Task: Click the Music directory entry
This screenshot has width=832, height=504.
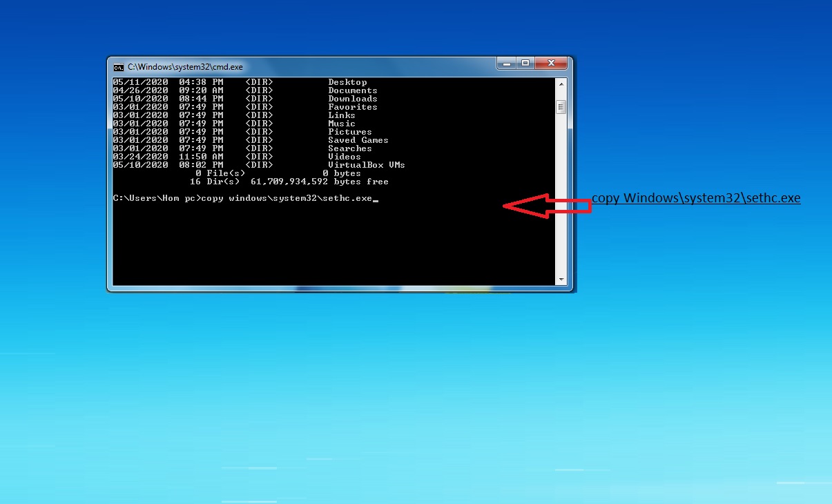Action: click(x=341, y=123)
